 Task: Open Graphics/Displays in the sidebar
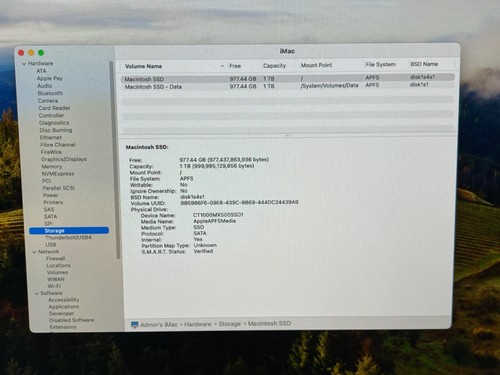[64, 159]
